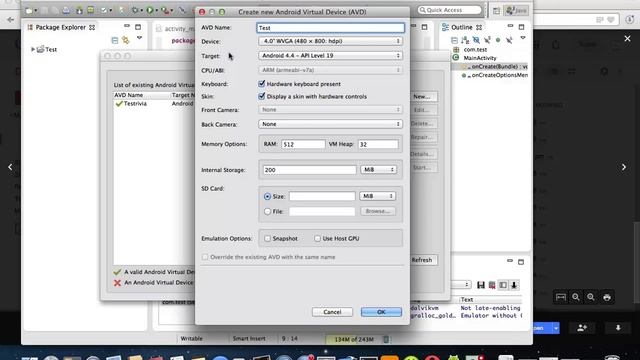Image resolution: width=640 pixels, height=360 pixels.
Task: Uncheck Hardware keyboard present checkbox
Action: [x=262, y=83]
